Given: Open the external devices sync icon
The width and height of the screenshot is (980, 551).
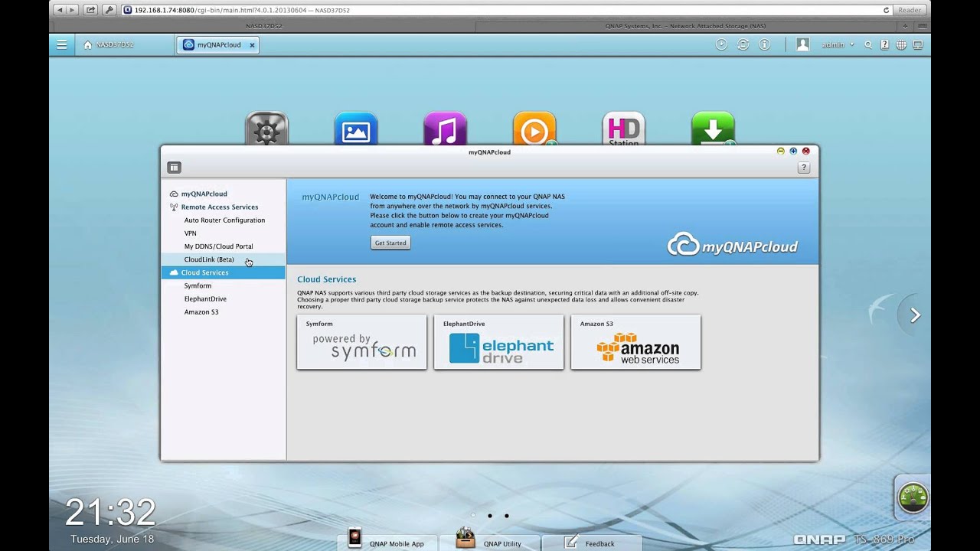Looking at the screenshot, I should pyautogui.click(x=743, y=45).
